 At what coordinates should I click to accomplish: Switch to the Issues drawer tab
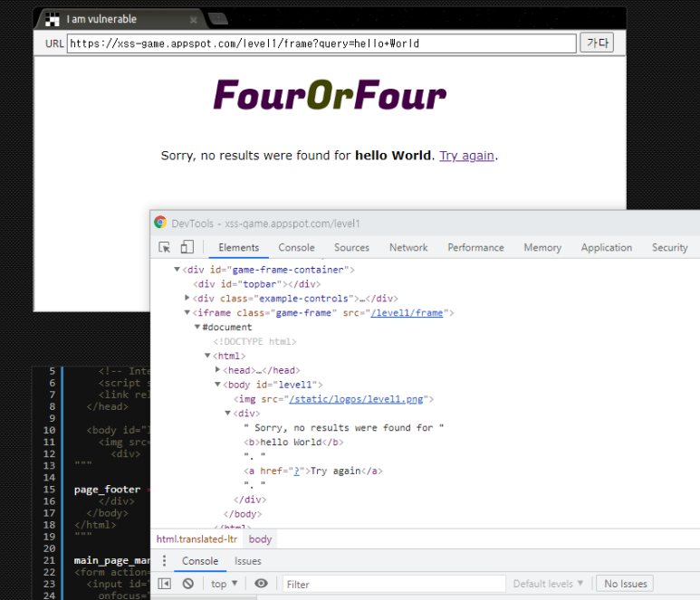248,561
